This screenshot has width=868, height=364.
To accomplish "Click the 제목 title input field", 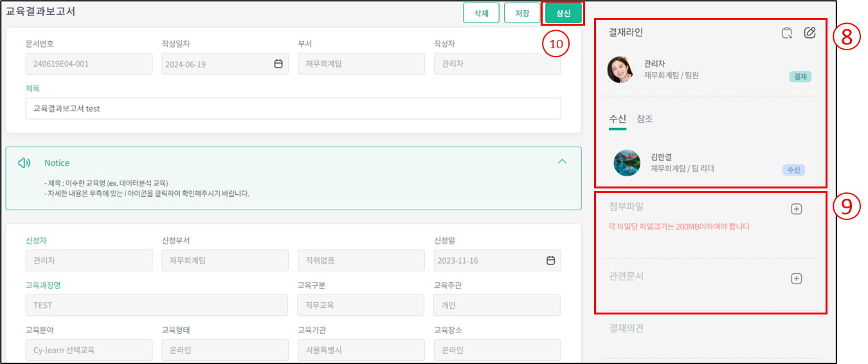I will (293, 109).
